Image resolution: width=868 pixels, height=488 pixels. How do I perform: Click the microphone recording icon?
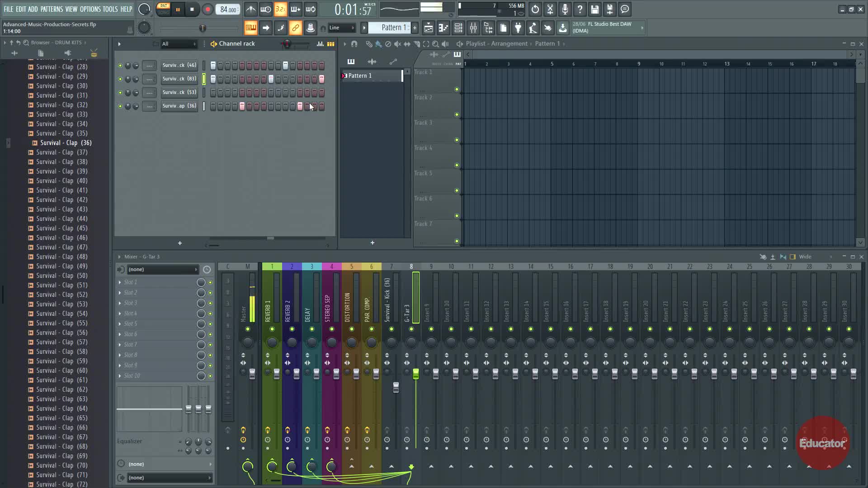(x=565, y=9)
